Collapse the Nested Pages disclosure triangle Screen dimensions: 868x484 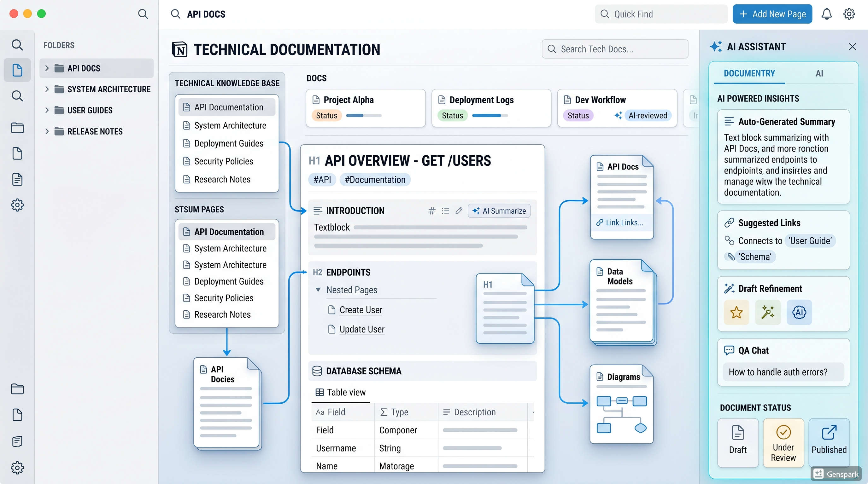pos(318,290)
